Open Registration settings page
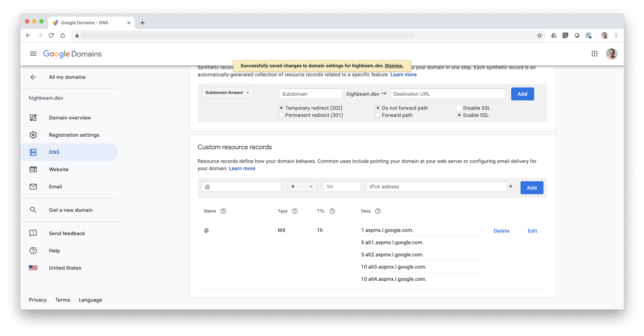The width and height of the screenshot is (644, 336). point(74,135)
